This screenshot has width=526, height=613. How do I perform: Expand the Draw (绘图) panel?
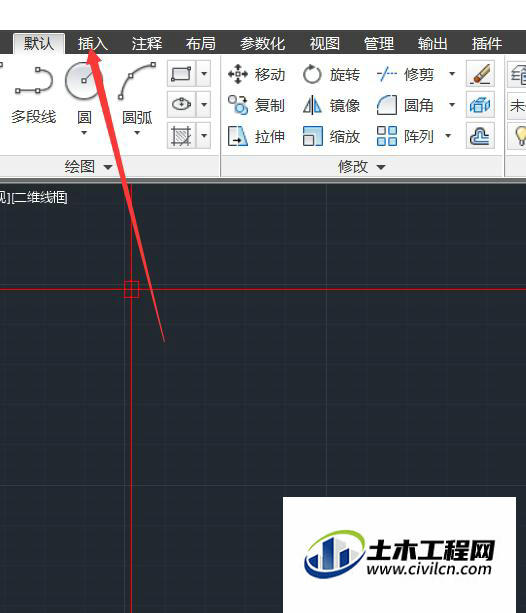coord(88,167)
